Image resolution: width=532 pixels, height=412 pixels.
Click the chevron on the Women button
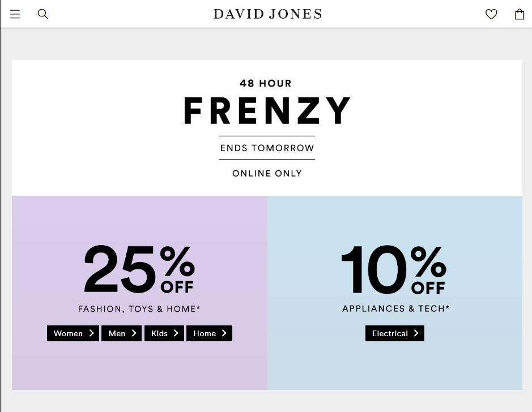pos(92,333)
